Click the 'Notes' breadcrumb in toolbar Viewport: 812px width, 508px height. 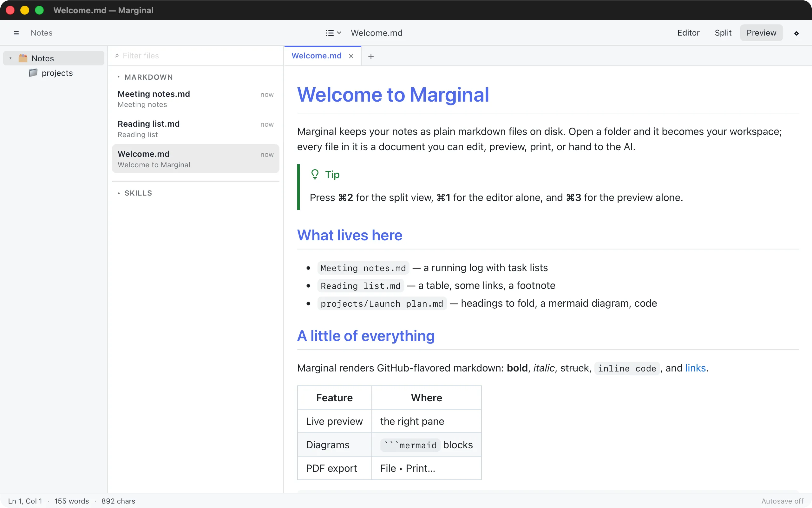click(42, 33)
